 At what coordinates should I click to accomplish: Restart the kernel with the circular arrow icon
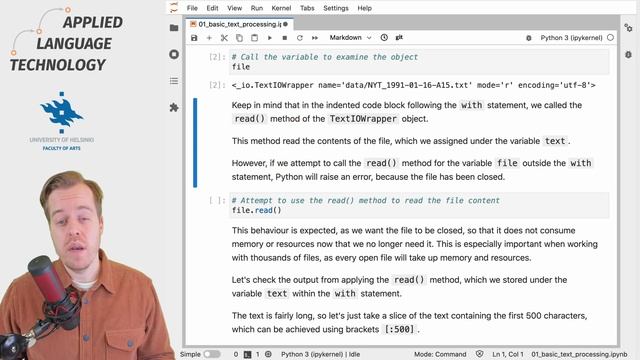[x=300, y=38]
